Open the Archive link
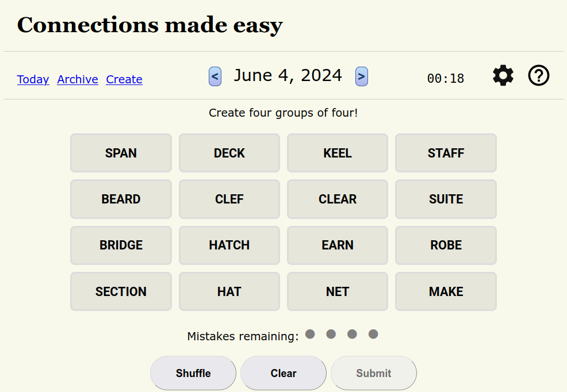This screenshot has height=392, width=567. point(78,79)
